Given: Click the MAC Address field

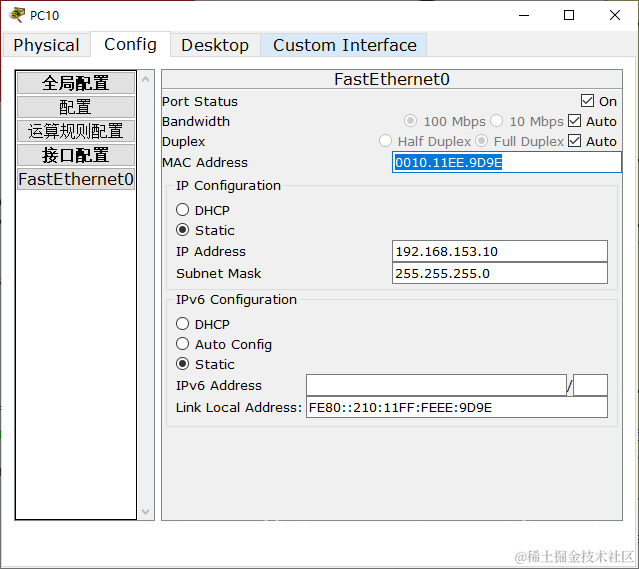Looking at the screenshot, I should coord(507,162).
